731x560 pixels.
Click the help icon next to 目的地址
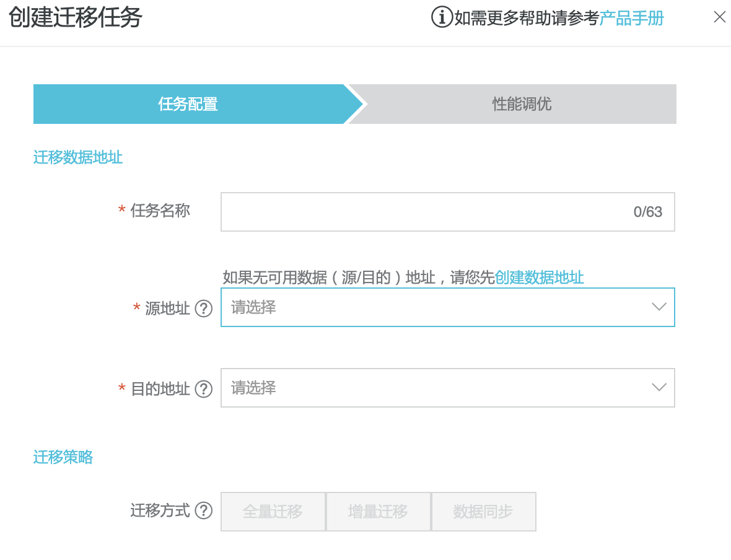204,389
